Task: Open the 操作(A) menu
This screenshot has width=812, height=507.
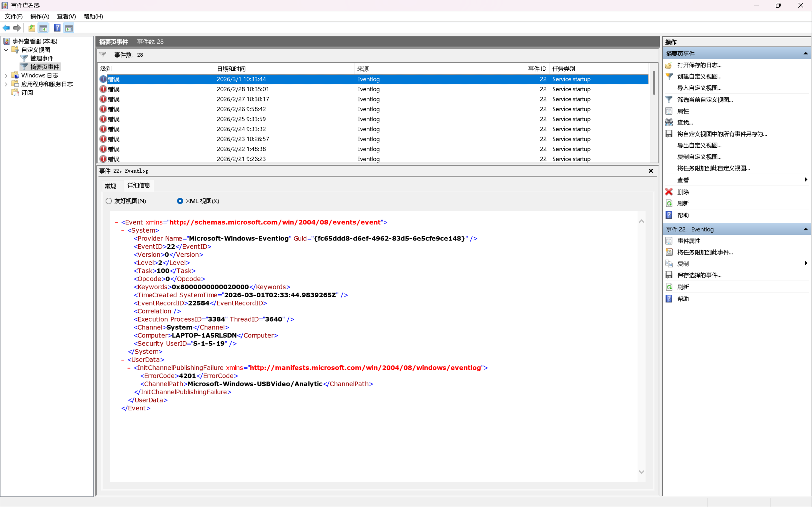Action: (x=40, y=16)
